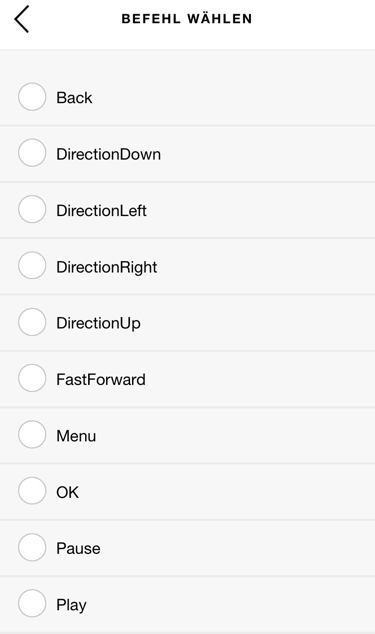Viewport: 375px width, 634px height.
Task: Pick the FastForward command text
Action: (x=101, y=380)
